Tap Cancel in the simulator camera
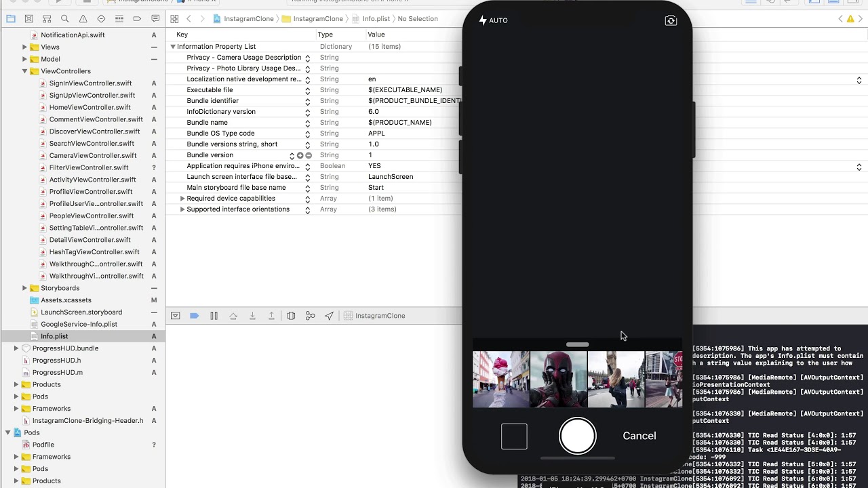The height and width of the screenshot is (488, 868). 639,436
